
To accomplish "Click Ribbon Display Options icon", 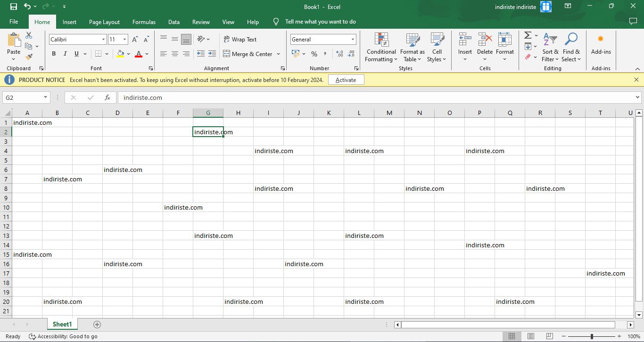I will 568,7.
